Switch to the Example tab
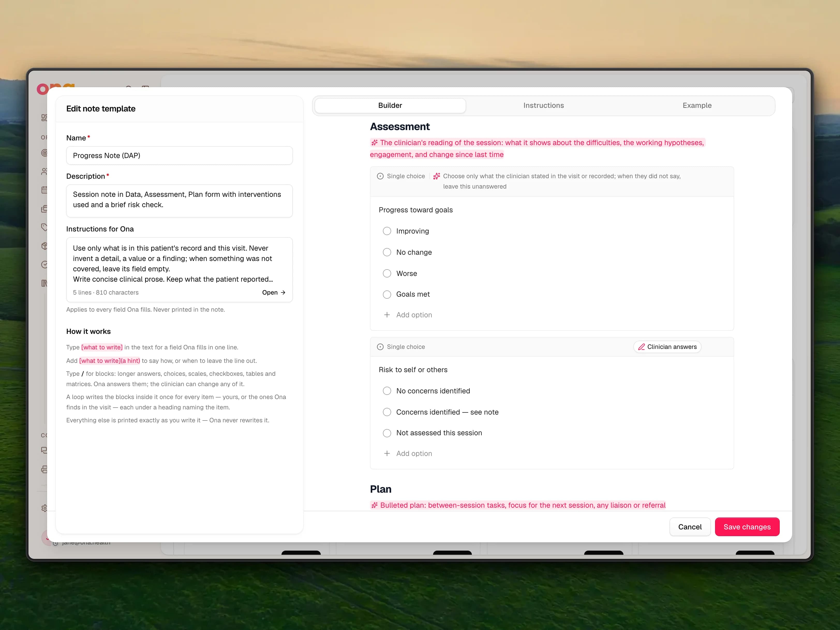This screenshot has height=630, width=840. click(697, 106)
